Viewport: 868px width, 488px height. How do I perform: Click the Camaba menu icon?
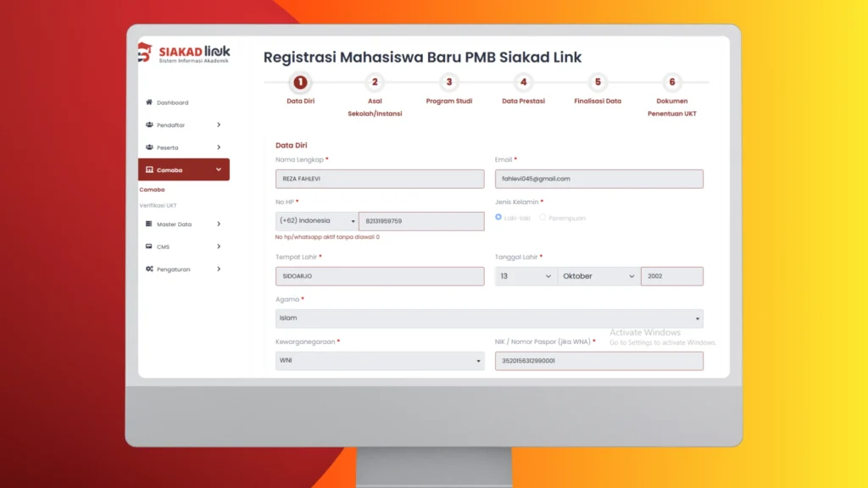[x=149, y=169]
